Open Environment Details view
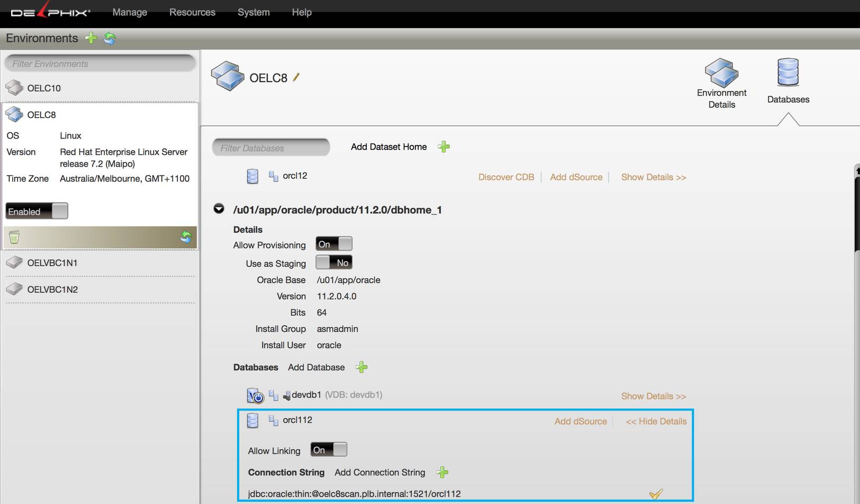The image size is (860, 504). click(x=721, y=82)
